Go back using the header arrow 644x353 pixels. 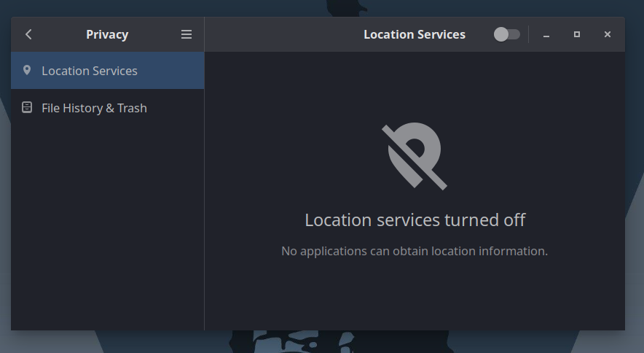[28, 34]
